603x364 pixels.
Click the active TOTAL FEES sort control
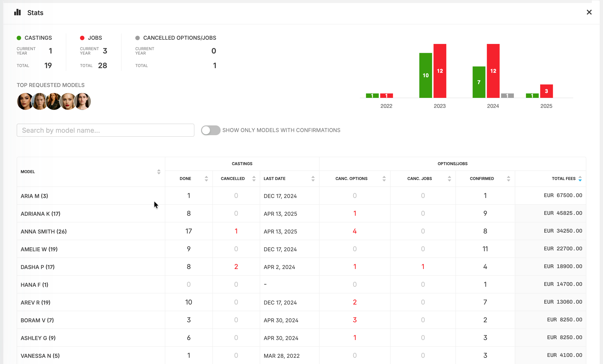point(579,178)
